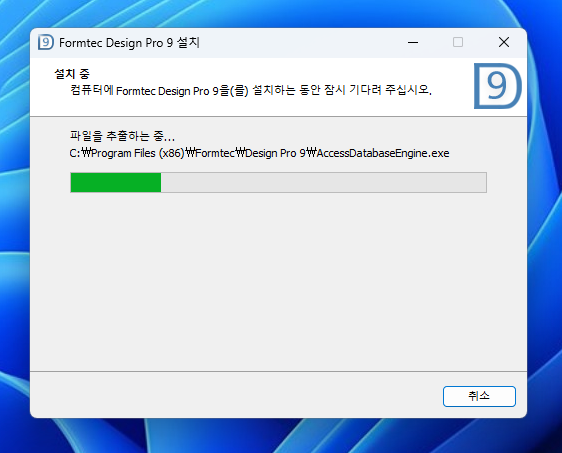Screen dimensions: 562x453
Task: Click the large D9 logo in header
Action: (497, 86)
